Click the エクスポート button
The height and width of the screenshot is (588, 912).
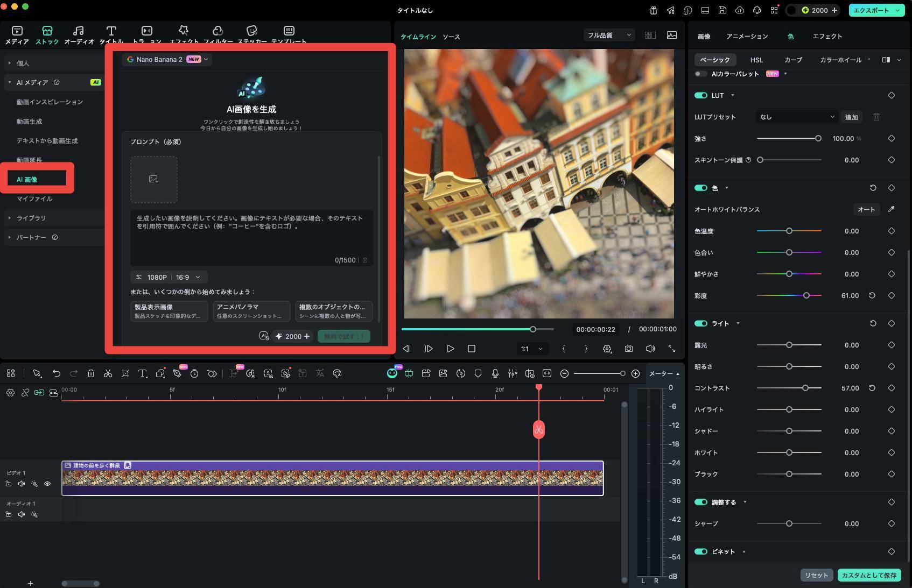(x=876, y=10)
